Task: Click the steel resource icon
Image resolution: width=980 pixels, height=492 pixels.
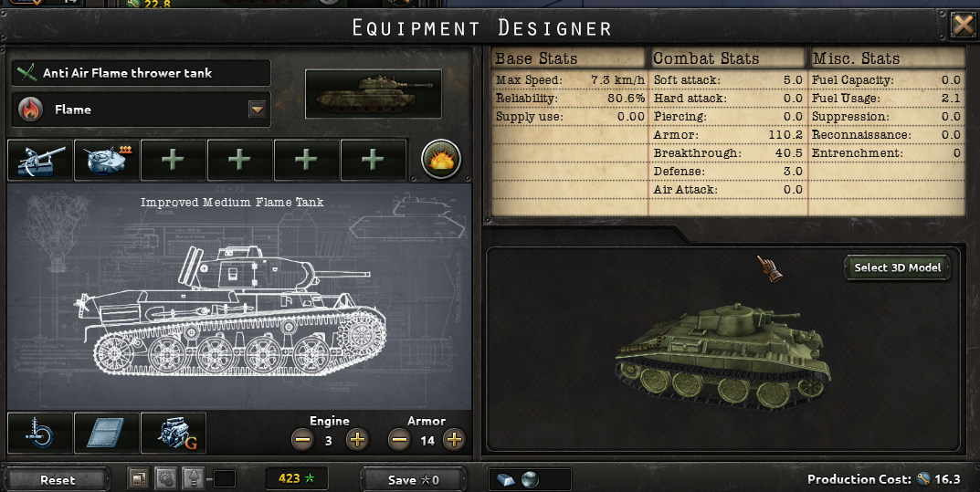Action: (x=505, y=479)
